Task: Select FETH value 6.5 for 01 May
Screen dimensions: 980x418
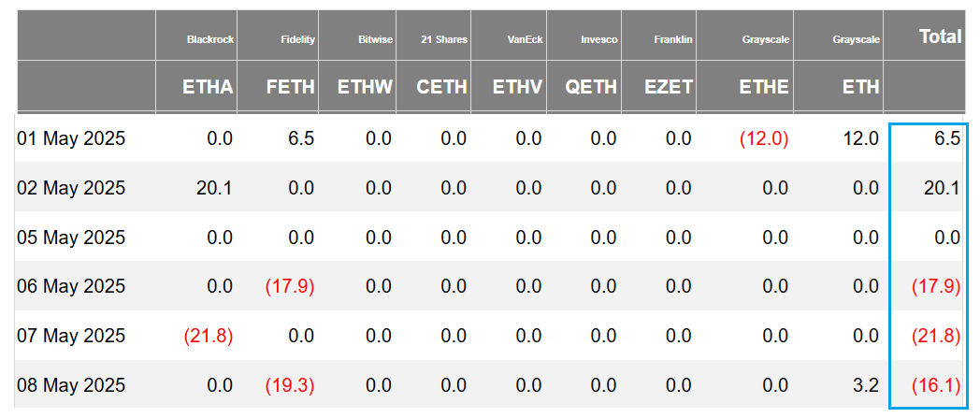Action: (301, 139)
